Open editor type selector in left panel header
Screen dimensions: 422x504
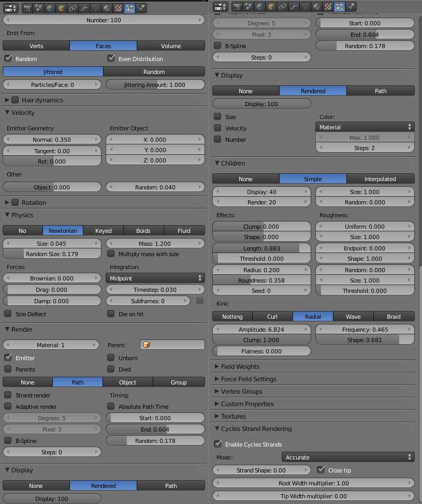tap(10, 8)
